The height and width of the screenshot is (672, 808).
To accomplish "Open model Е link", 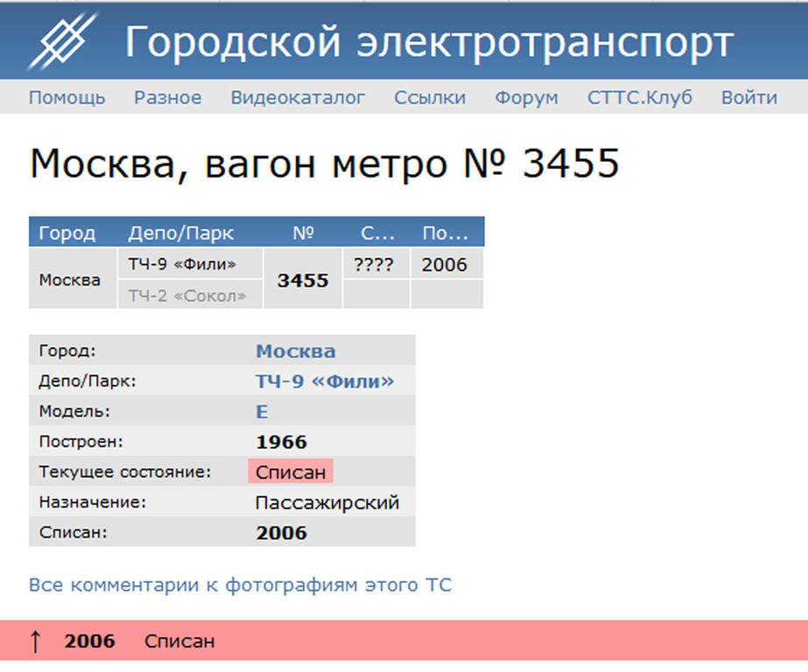I will pos(262,412).
